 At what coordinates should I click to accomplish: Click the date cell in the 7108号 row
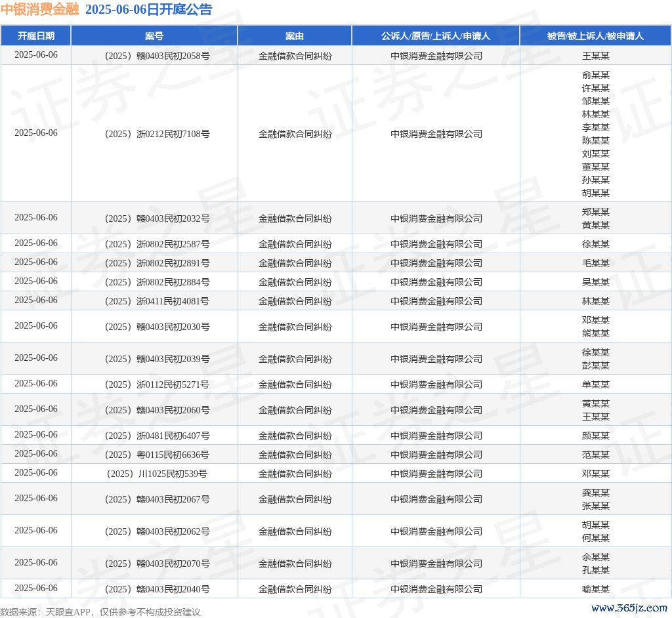click(36, 133)
